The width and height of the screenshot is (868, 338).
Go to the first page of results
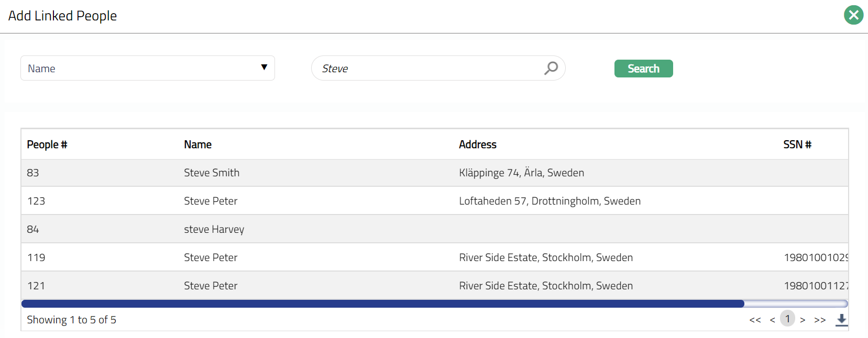(x=755, y=320)
